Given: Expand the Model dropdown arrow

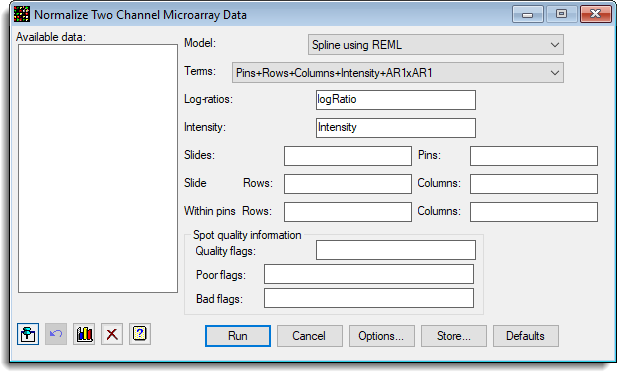Looking at the screenshot, I should coord(555,44).
